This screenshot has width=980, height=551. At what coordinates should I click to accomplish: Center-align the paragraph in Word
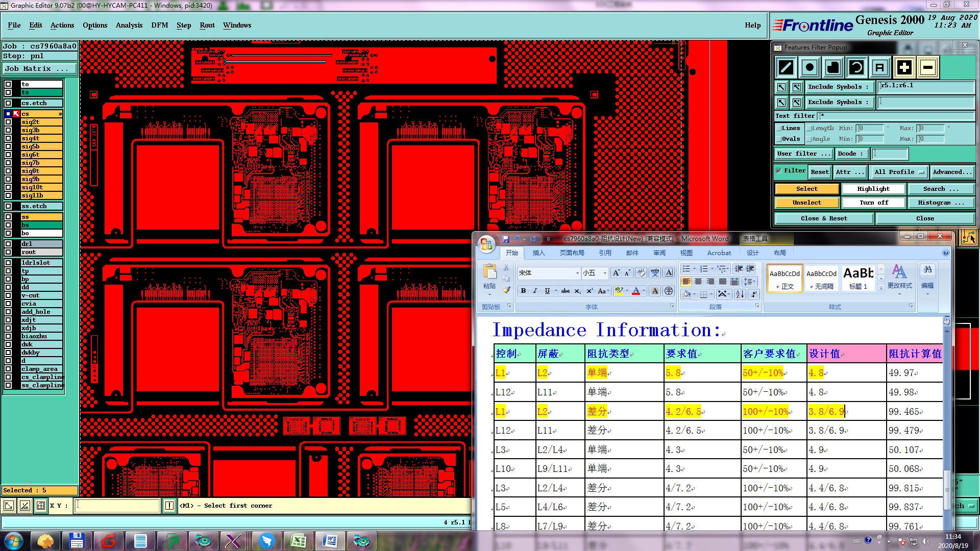pyautogui.click(x=698, y=282)
